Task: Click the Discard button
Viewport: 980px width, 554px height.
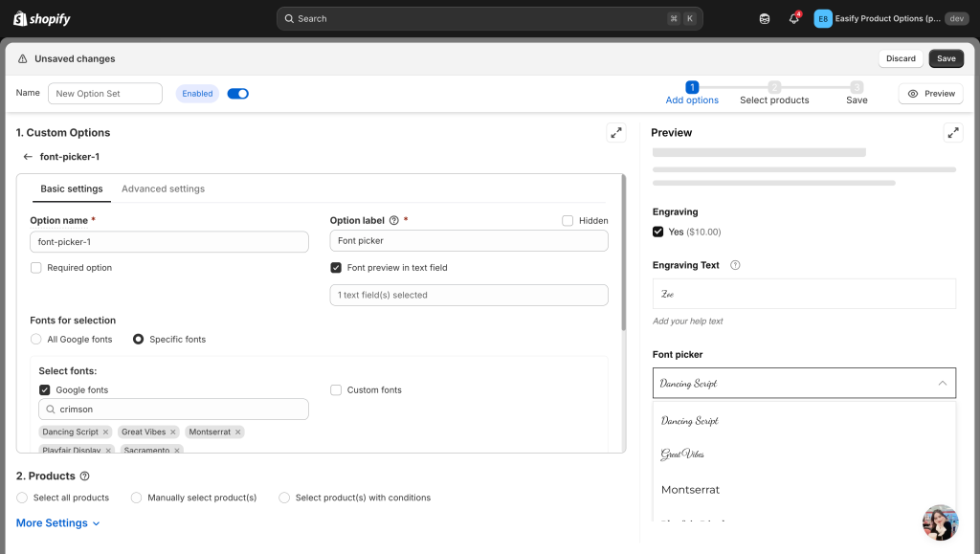Action: point(901,58)
